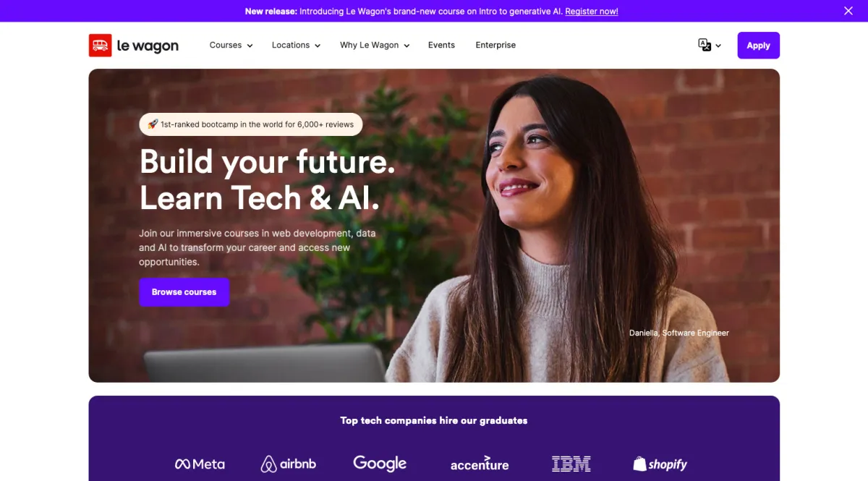Follow the Register now! link

point(592,12)
